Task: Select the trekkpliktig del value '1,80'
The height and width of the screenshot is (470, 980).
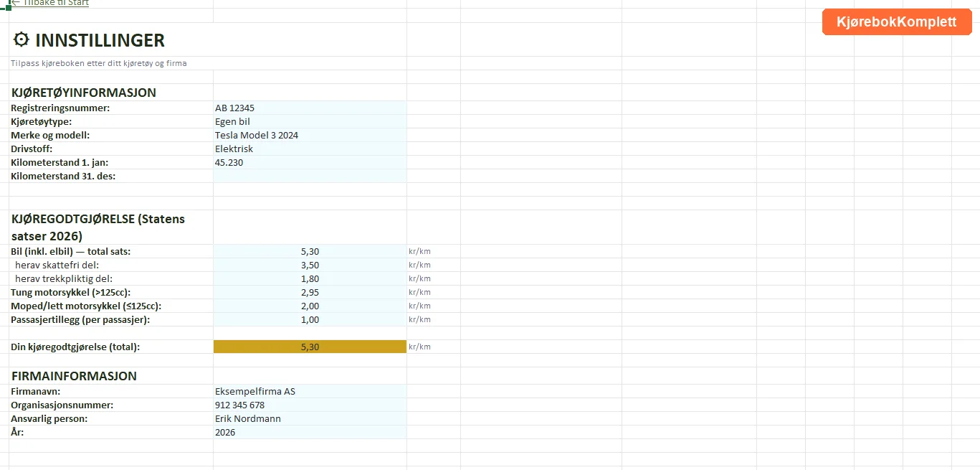Action: (x=310, y=279)
